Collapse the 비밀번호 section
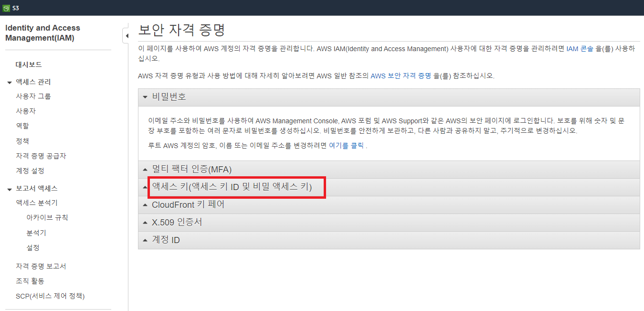This screenshot has width=644, height=311. tap(389, 97)
